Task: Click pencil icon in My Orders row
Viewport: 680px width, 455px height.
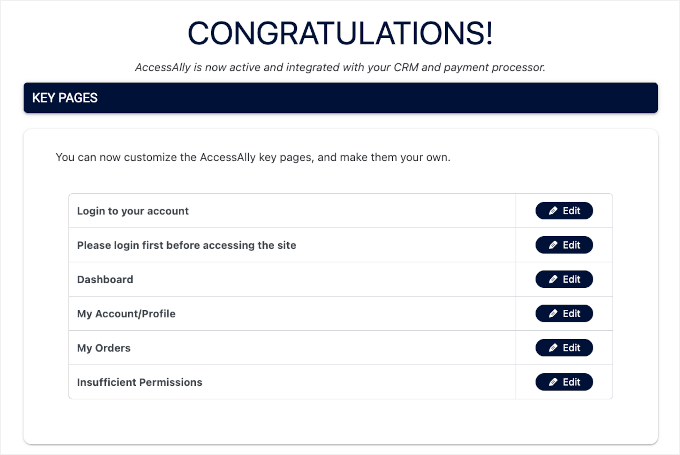Action: pyautogui.click(x=553, y=348)
